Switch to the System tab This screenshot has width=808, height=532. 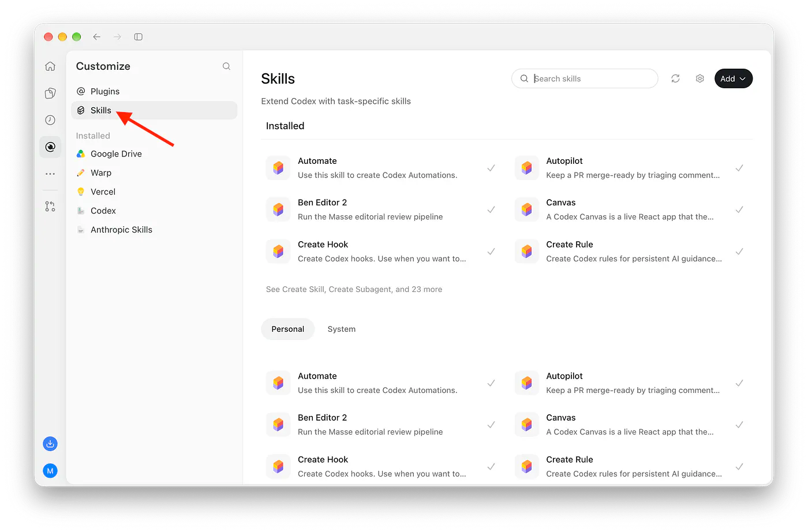pos(342,329)
